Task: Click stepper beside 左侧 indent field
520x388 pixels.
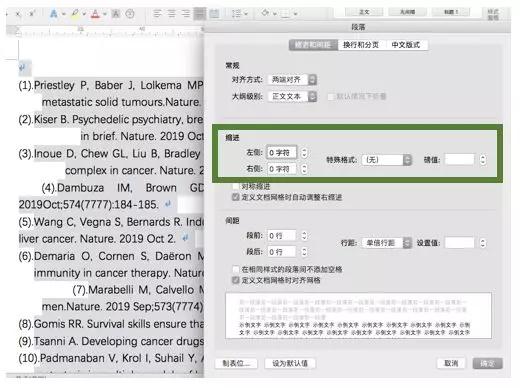Action: 304,153
